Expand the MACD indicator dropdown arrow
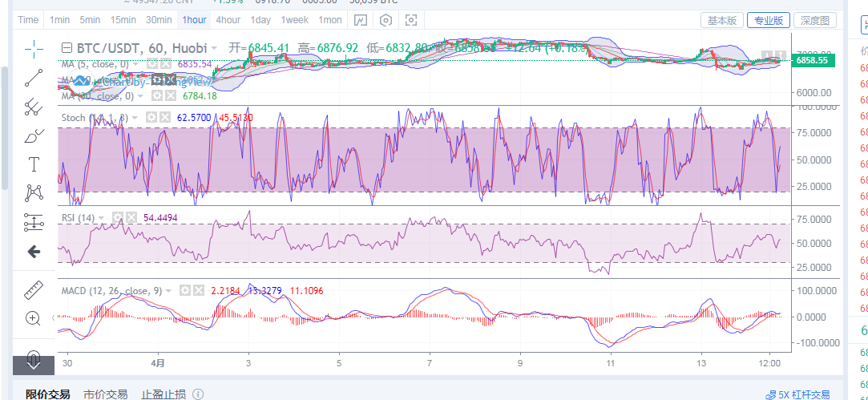Image resolution: width=868 pixels, height=400 pixels. tap(168, 291)
